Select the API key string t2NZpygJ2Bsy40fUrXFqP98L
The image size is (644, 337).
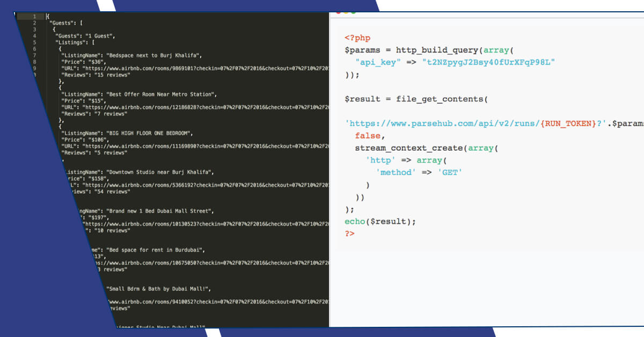pyautogui.click(x=488, y=62)
